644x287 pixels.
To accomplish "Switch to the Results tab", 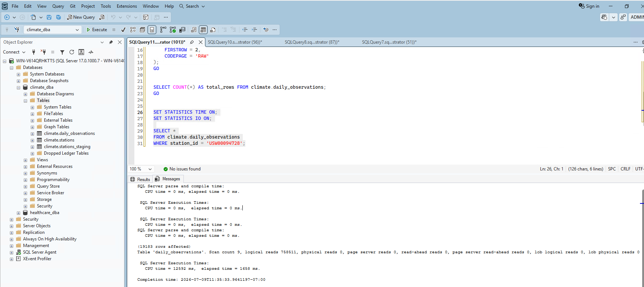I will pyautogui.click(x=140, y=179).
